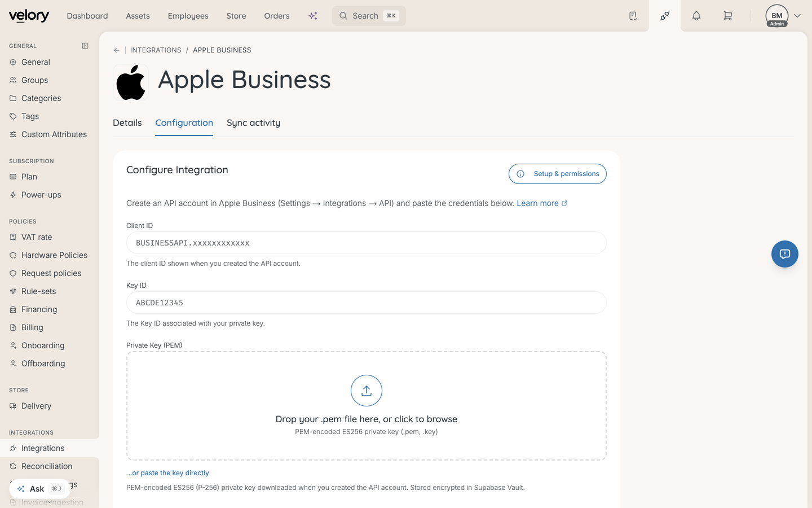Click the INTEGRATIONS breadcrumb
This screenshot has height=508, width=812.
[x=156, y=50]
